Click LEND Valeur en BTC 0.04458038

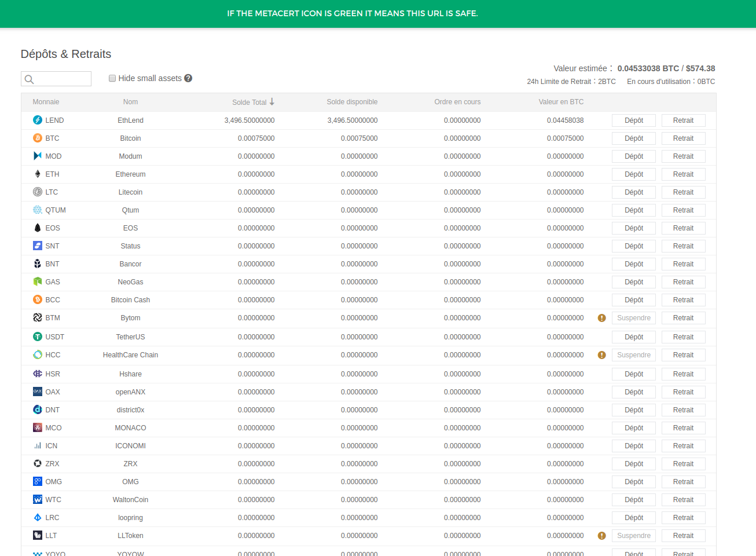565,120
